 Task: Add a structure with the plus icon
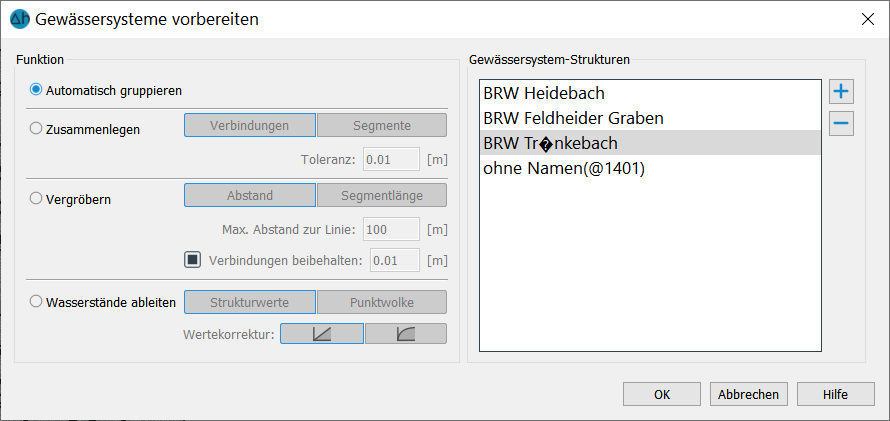click(841, 92)
